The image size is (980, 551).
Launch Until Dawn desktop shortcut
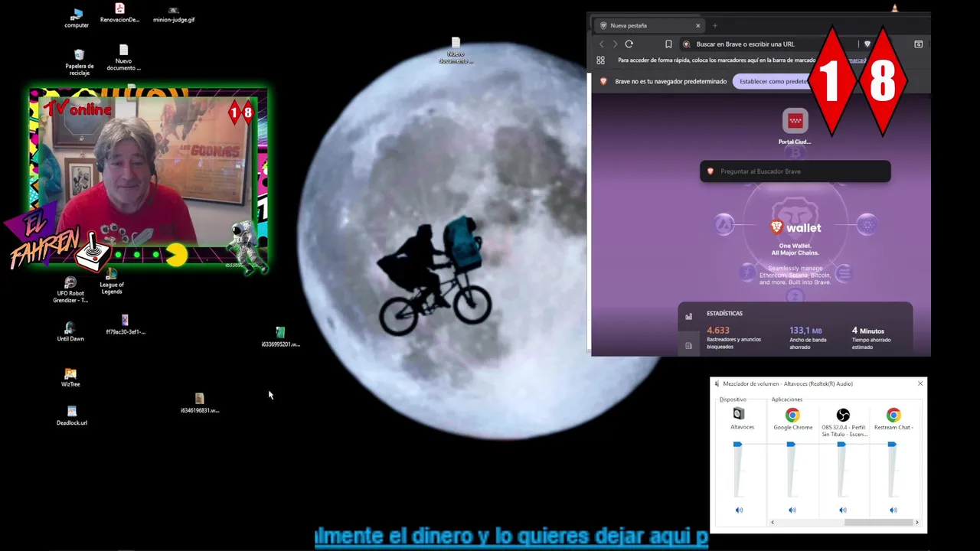click(x=70, y=332)
